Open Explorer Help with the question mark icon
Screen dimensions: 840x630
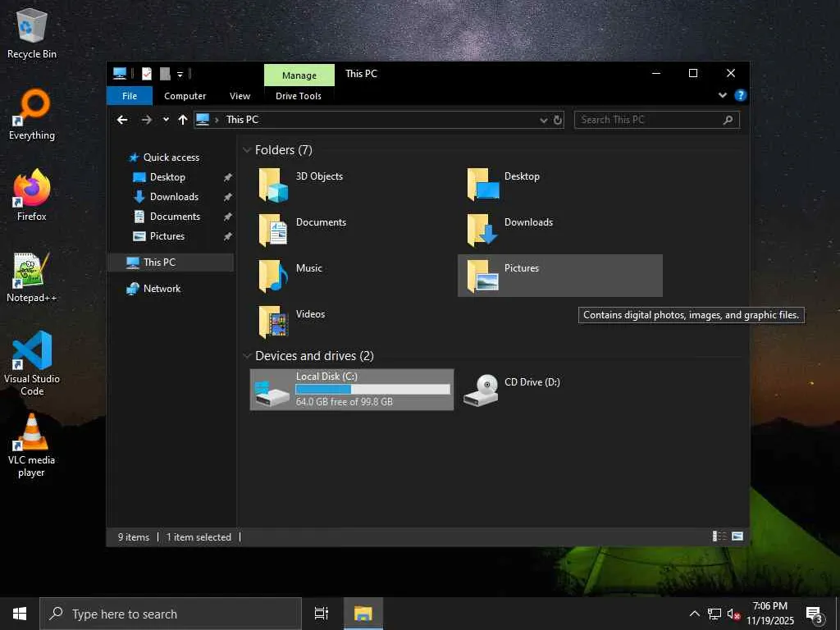[741, 95]
